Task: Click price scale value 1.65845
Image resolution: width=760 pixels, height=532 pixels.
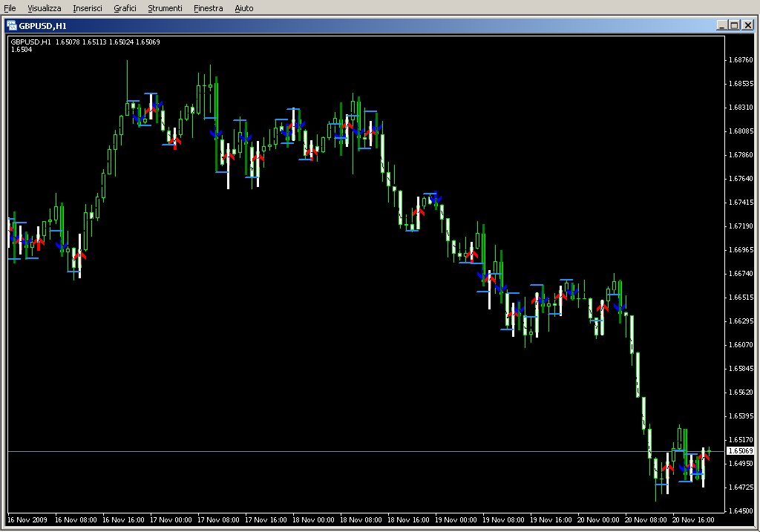Action: (x=741, y=368)
